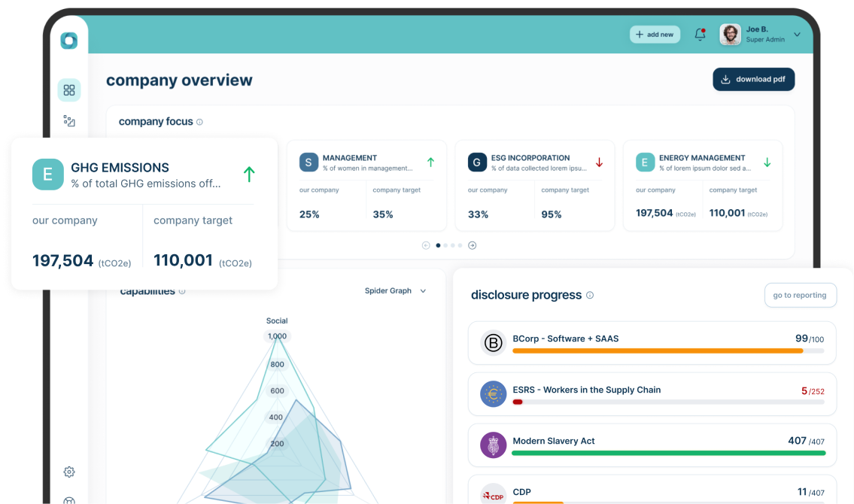Click 197,504 on the GHG Emissions card
This screenshot has width=854, height=504.
62,261
